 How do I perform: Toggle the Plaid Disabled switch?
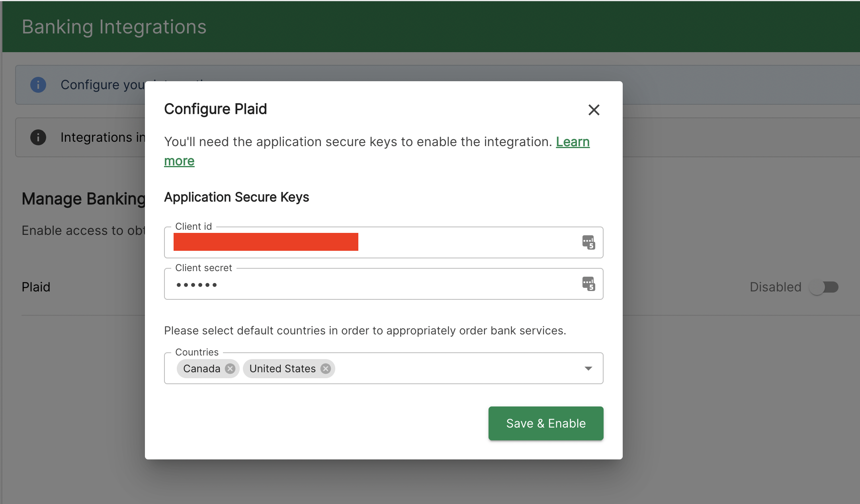(x=824, y=287)
